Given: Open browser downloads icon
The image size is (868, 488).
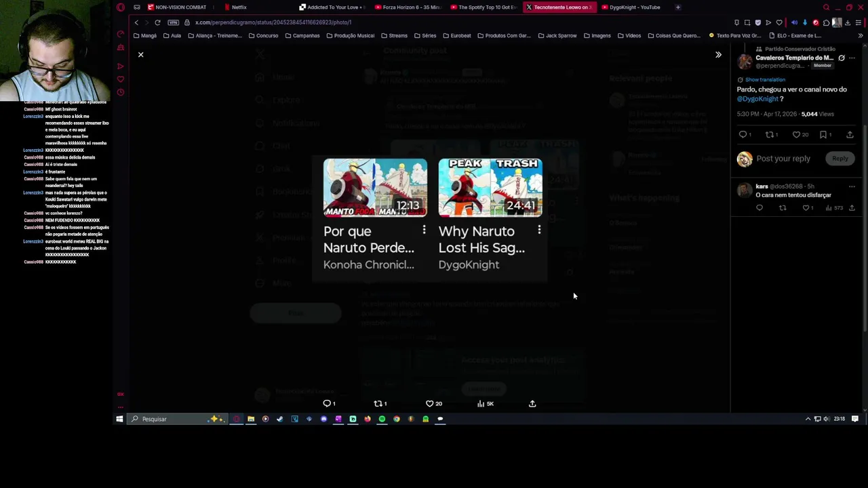Looking at the screenshot, I should coord(848,22).
